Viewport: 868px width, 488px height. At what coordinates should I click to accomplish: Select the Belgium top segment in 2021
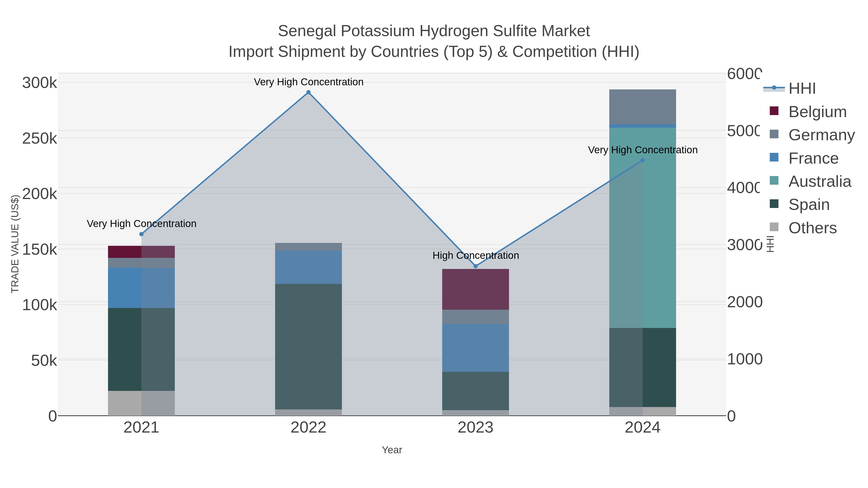141,252
